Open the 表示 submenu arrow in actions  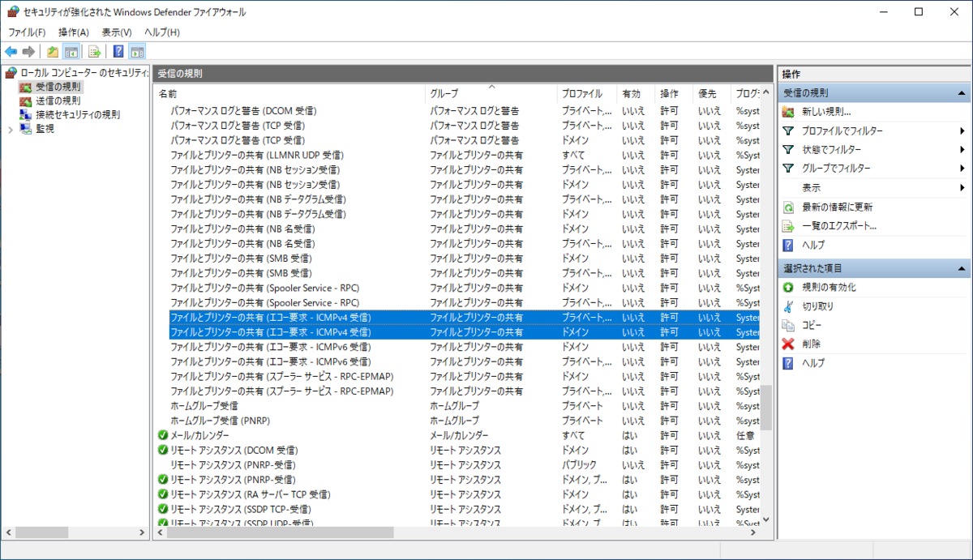[962, 187]
